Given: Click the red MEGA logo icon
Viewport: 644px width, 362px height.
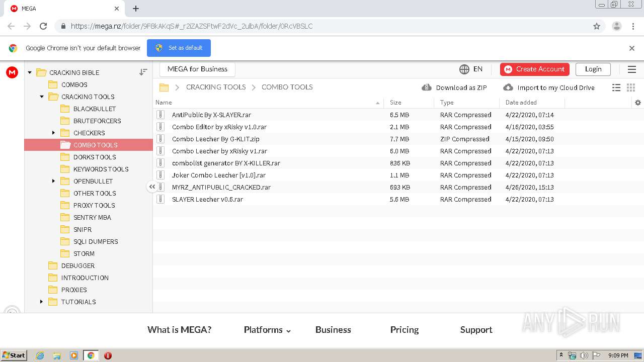Looking at the screenshot, I should pyautogui.click(x=12, y=72).
